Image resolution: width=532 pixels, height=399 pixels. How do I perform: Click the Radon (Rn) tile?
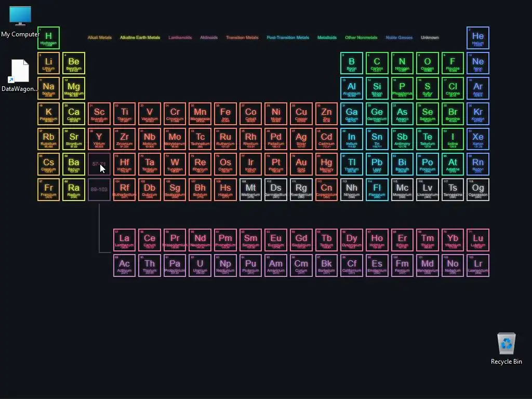tap(478, 164)
